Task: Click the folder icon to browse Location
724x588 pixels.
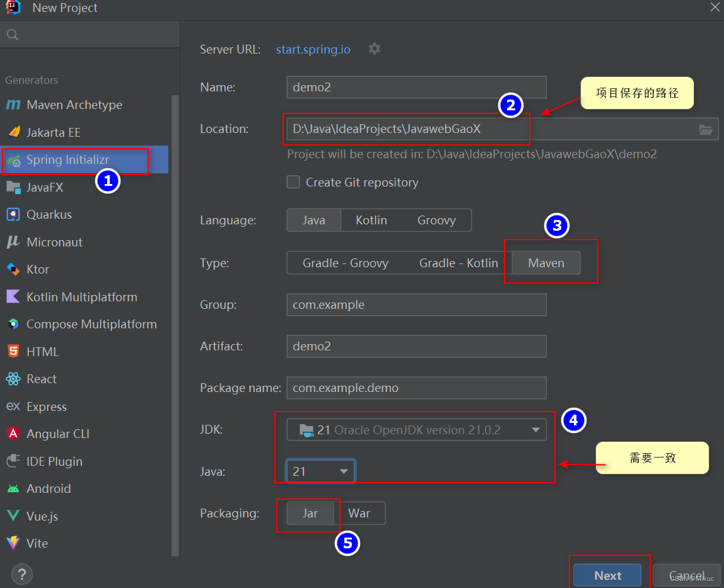Action: [x=706, y=129]
